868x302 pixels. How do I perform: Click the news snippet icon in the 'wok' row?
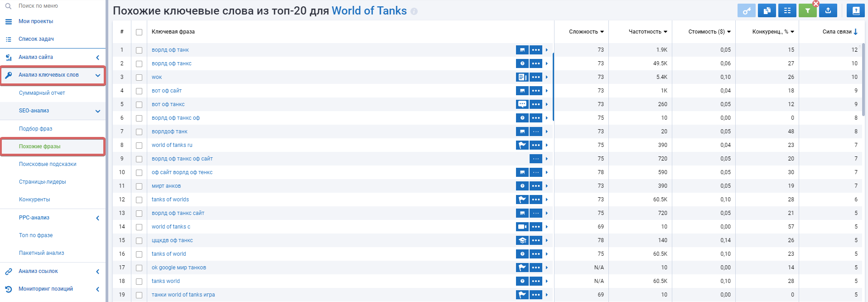522,77
